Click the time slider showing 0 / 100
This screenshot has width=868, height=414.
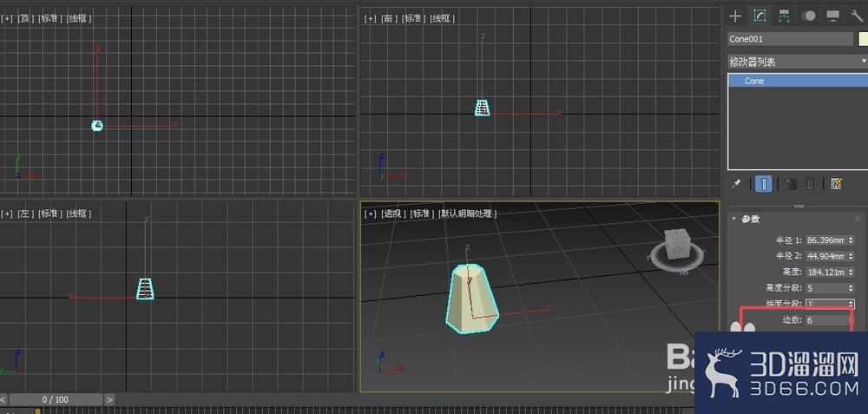(x=56, y=399)
